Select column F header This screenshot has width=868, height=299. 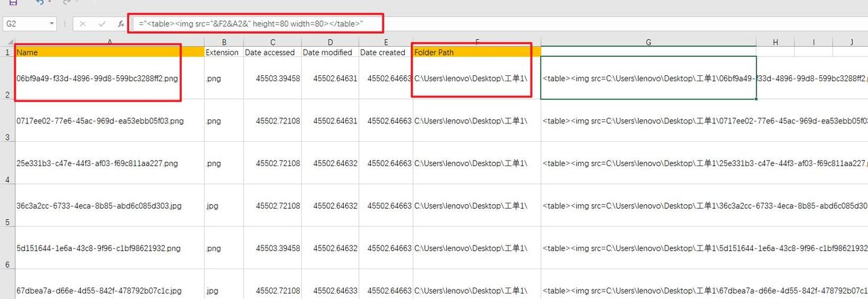pos(477,42)
